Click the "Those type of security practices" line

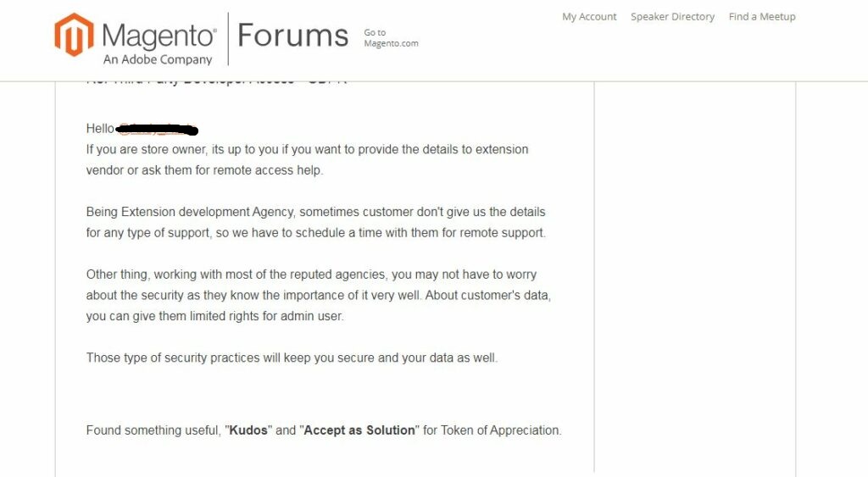(x=292, y=358)
